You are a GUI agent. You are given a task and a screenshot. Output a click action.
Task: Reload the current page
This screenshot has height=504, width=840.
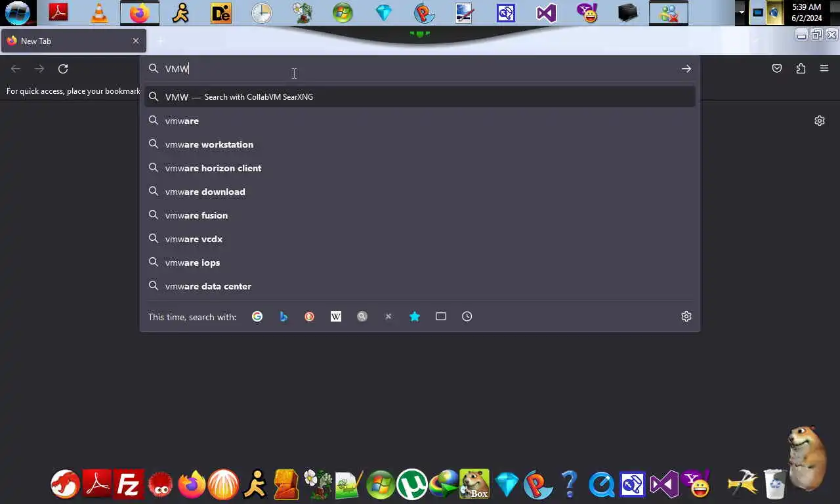click(x=63, y=68)
